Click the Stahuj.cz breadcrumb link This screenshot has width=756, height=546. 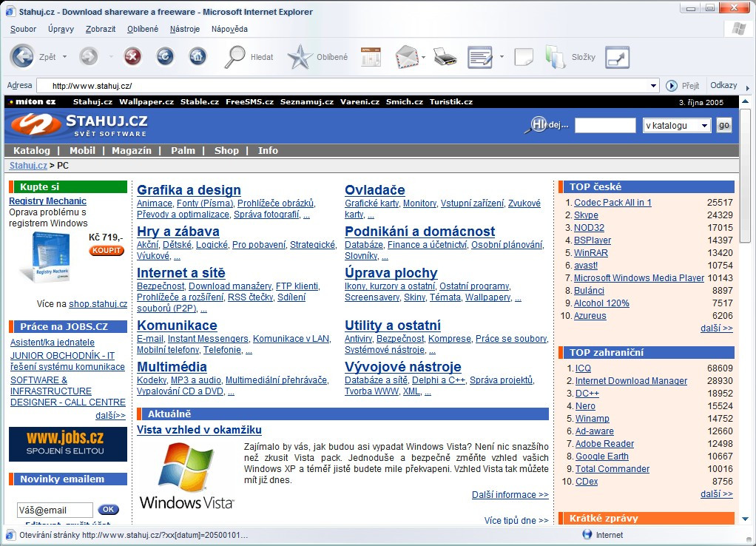[28, 166]
